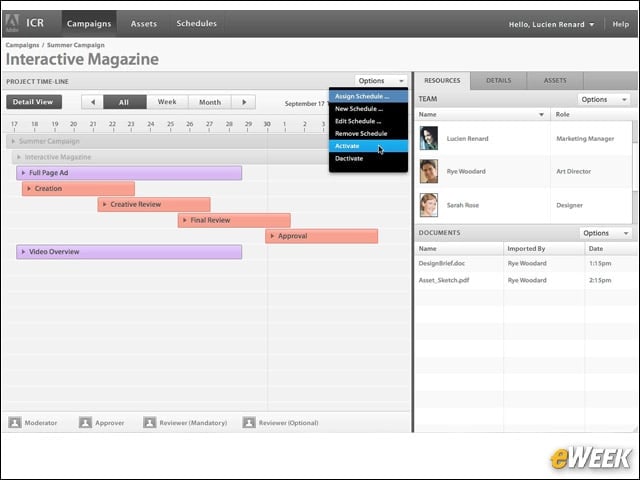Select the Sarah Rose team member name
The width and height of the screenshot is (640, 480).
[x=462, y=205]
